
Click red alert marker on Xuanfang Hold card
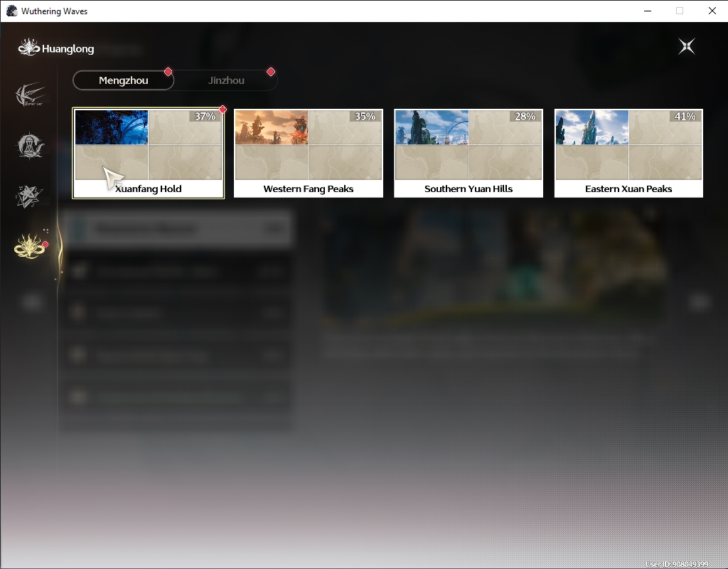coord(223,109)
